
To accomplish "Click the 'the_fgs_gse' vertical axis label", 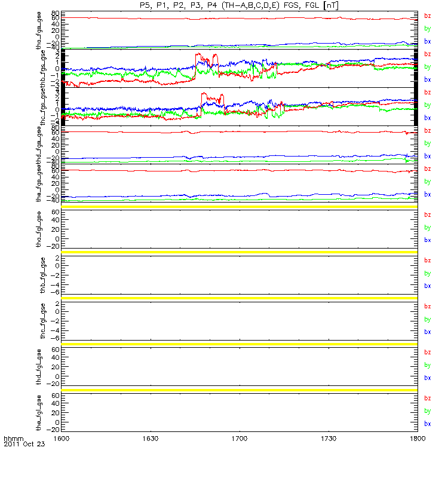I will pyautogui.click(x=39, y=184).
